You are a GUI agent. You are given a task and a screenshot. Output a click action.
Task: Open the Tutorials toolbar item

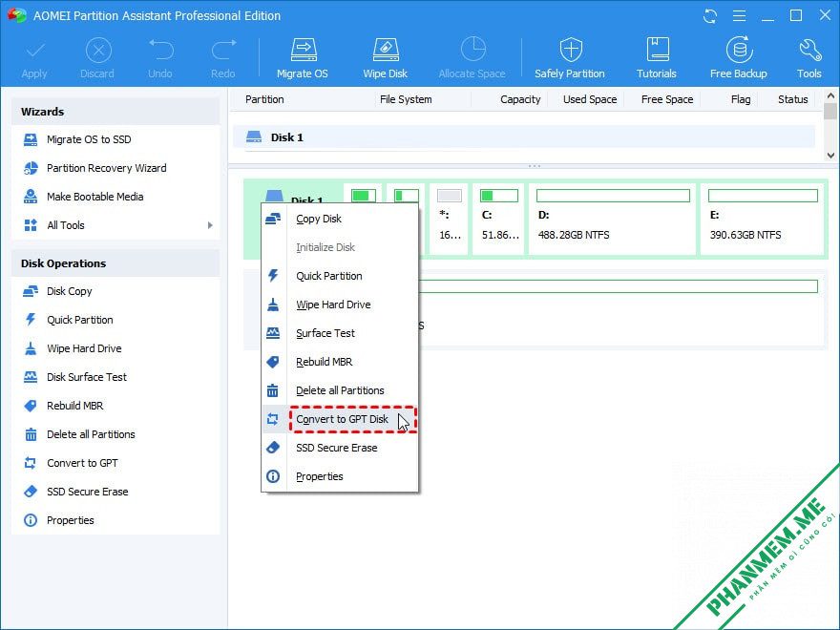pos(657,58)
